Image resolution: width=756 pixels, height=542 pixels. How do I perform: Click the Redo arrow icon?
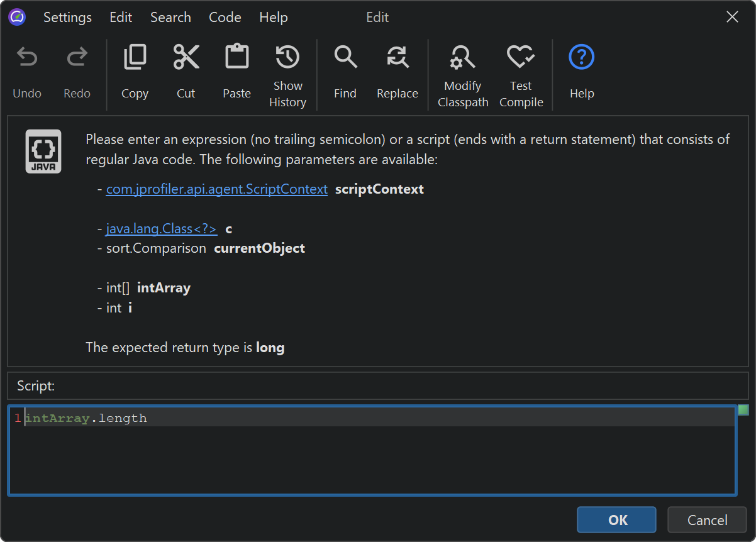tap(77, 58)
